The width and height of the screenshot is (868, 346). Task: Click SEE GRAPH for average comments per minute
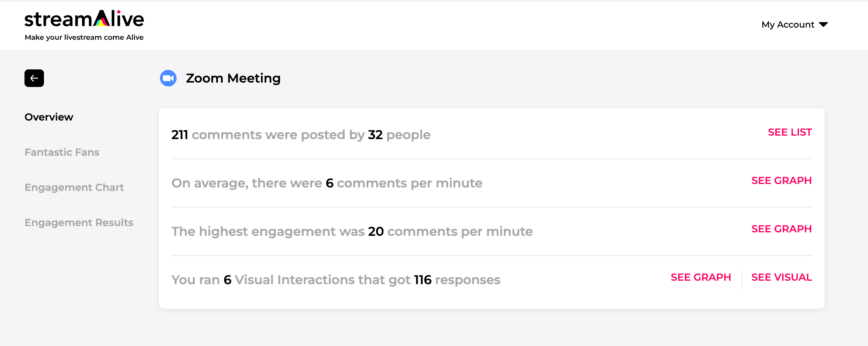click(x=781, y=181)
